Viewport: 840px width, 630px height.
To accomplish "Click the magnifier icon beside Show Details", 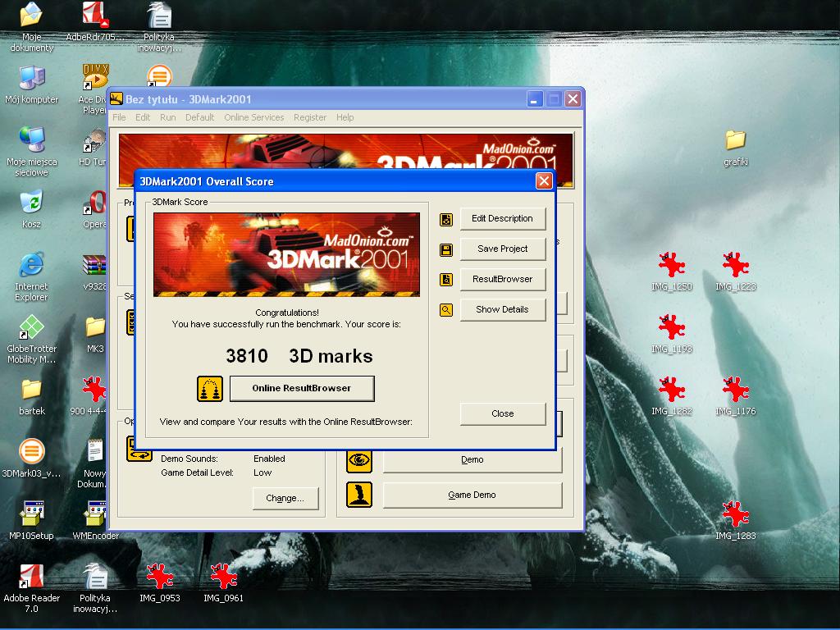I will (446, 310).
